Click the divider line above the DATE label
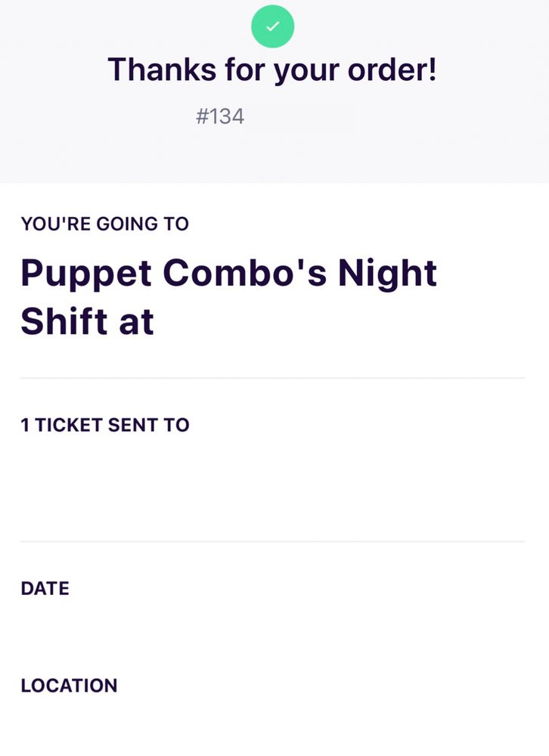549x756 pixels. pyautogui.click(x=272, y=541)
